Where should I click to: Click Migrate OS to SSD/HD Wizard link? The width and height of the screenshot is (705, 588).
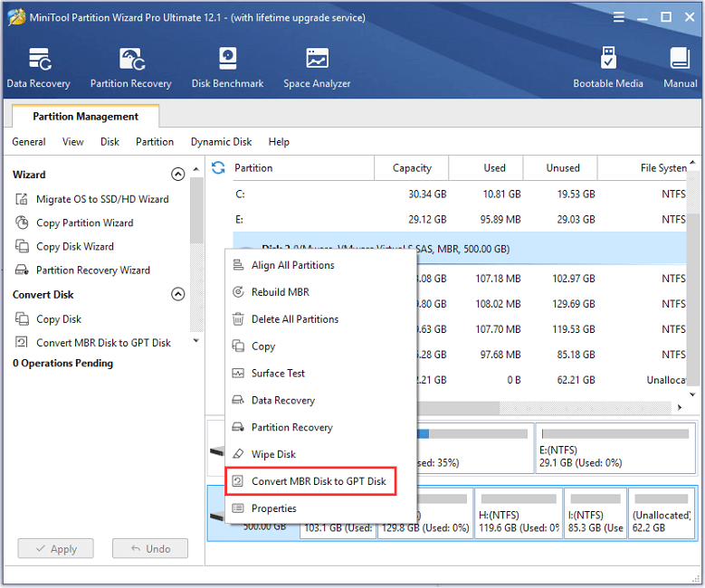click(102, 199)
